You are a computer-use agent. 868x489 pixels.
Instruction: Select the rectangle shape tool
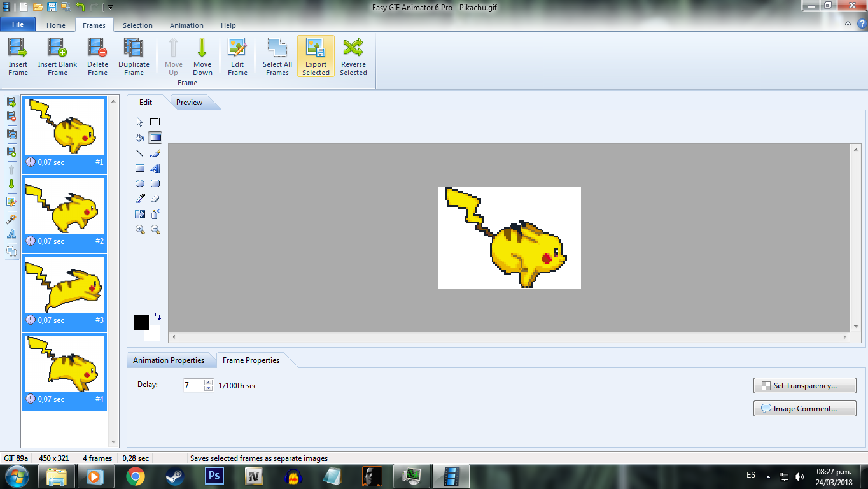[140, 168]
